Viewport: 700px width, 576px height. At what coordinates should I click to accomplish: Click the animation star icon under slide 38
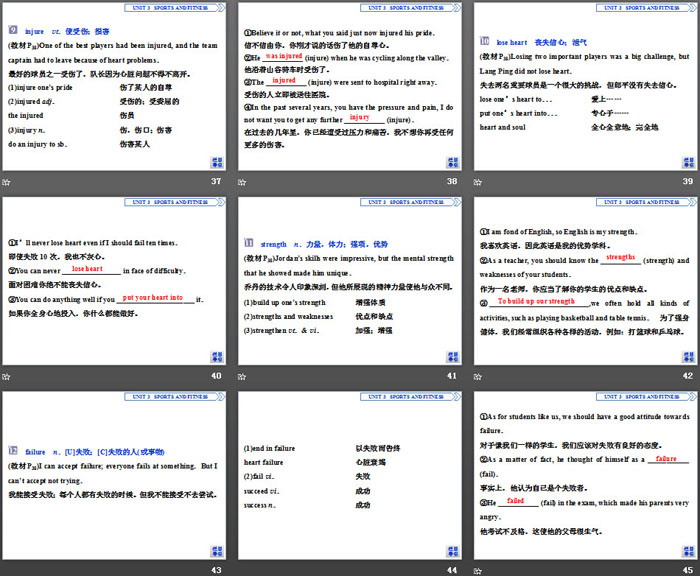[242, 182]
